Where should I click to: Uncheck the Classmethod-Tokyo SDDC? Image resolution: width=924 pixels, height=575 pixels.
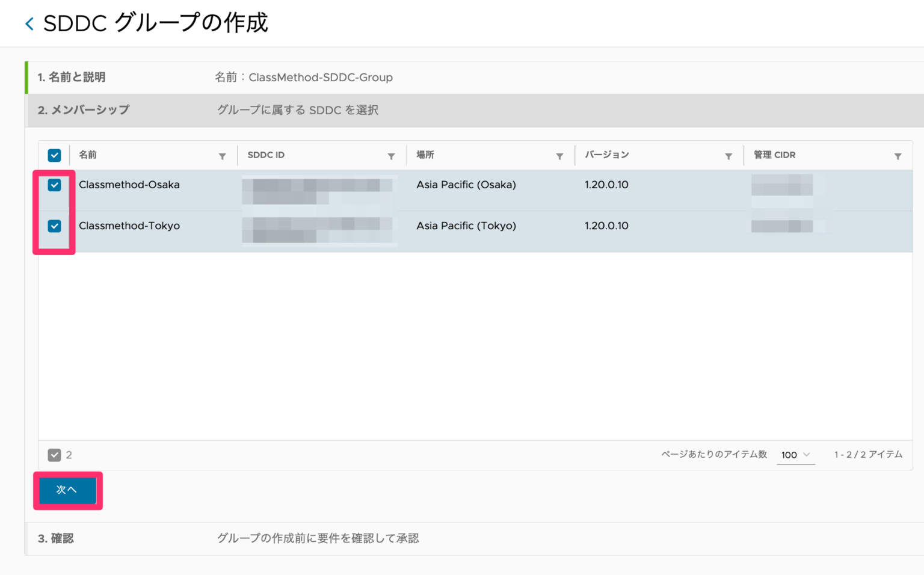[54, 226]
